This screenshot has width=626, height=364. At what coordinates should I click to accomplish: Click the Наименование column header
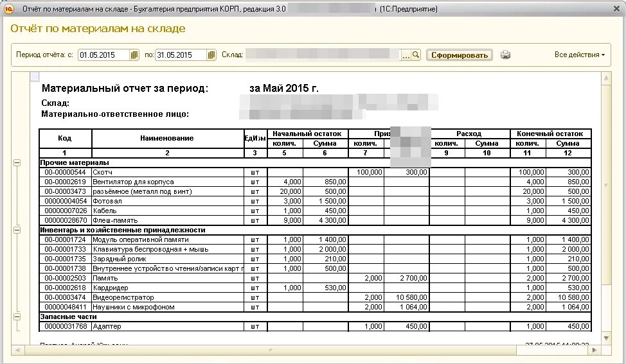[x=168, y=138]
